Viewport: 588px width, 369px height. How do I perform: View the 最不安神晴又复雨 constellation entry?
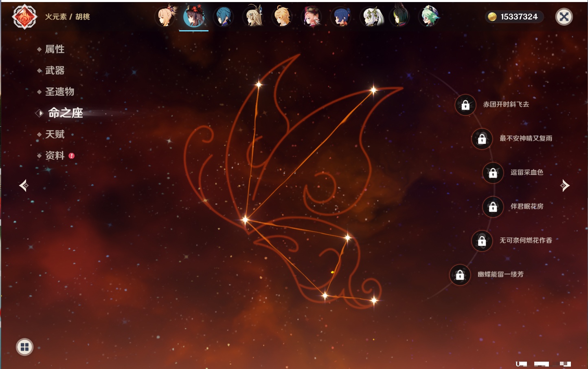[526, 139]
